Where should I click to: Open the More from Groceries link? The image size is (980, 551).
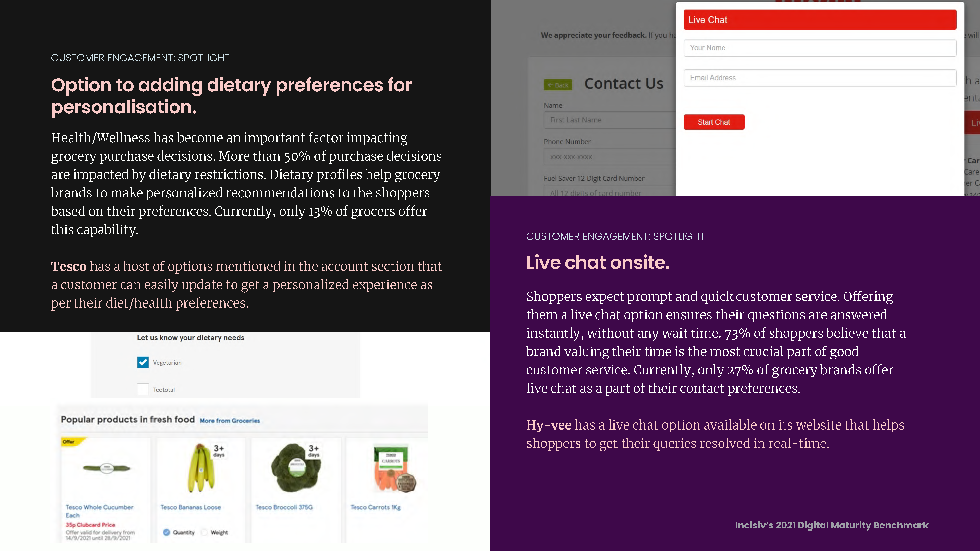230,421
